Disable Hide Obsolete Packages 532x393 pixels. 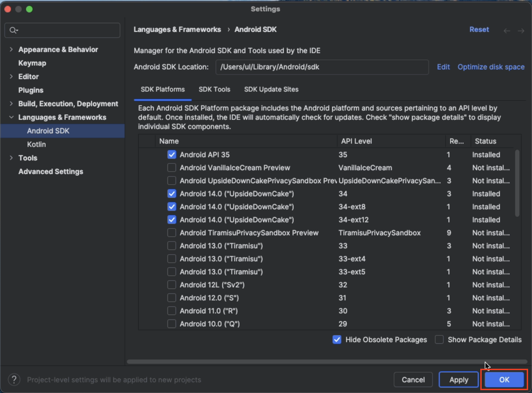pos(337,340)
